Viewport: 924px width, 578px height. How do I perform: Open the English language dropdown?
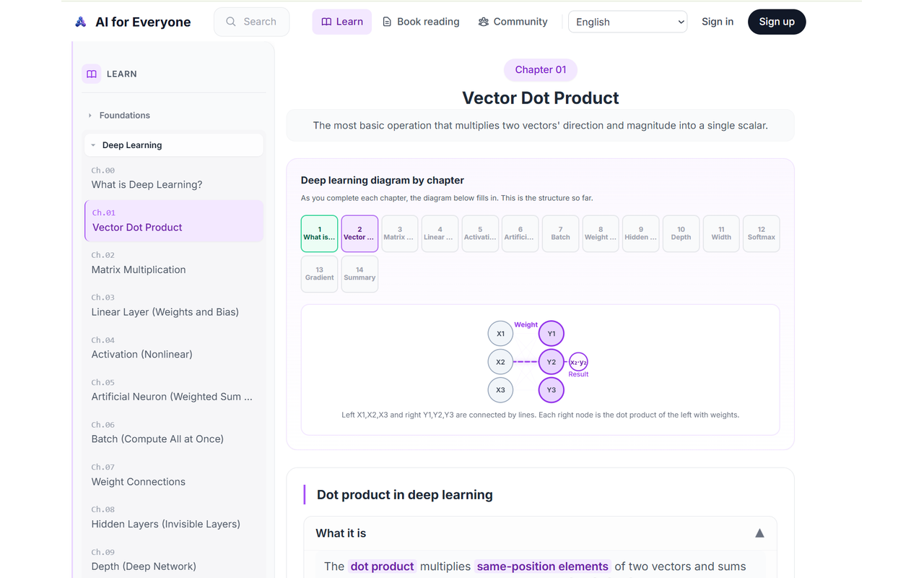pyautogui.click(x=628, y=22)
